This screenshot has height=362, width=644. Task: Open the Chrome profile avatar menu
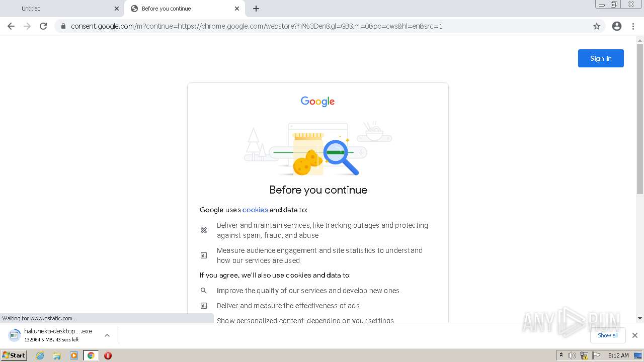(x=617, y=26)
